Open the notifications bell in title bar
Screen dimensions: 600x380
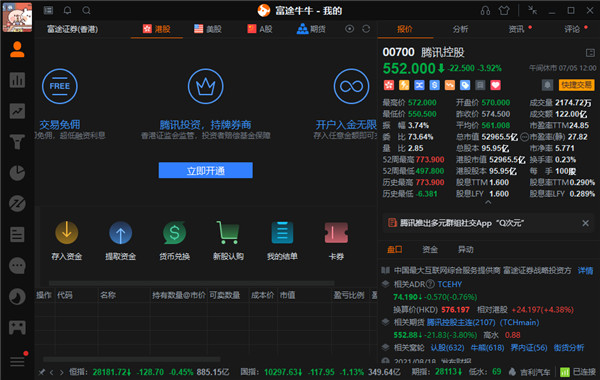(67, 10)
